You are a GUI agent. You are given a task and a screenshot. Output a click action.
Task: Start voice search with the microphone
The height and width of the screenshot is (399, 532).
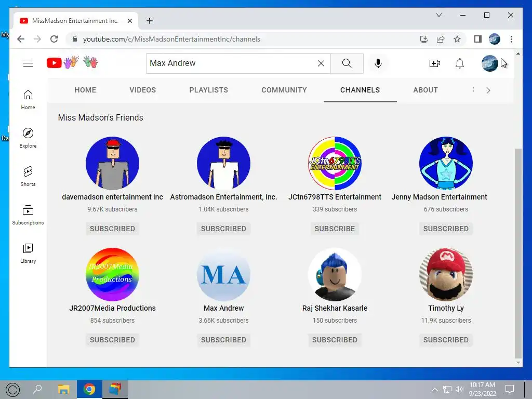378,63
